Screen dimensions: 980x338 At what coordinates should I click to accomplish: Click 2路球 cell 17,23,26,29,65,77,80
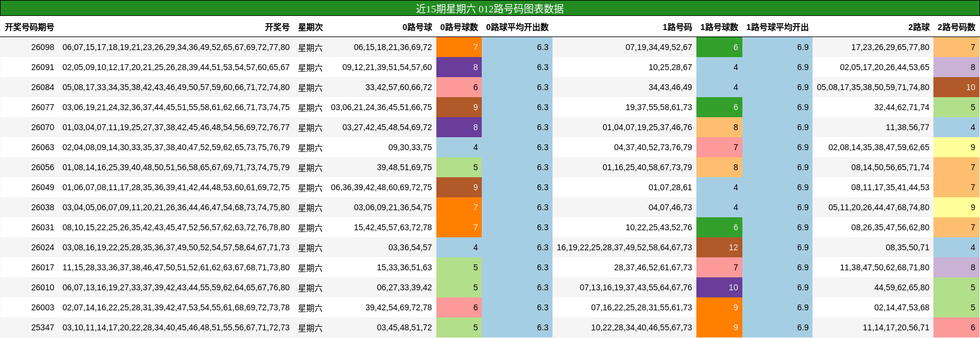tap(890, 47)
